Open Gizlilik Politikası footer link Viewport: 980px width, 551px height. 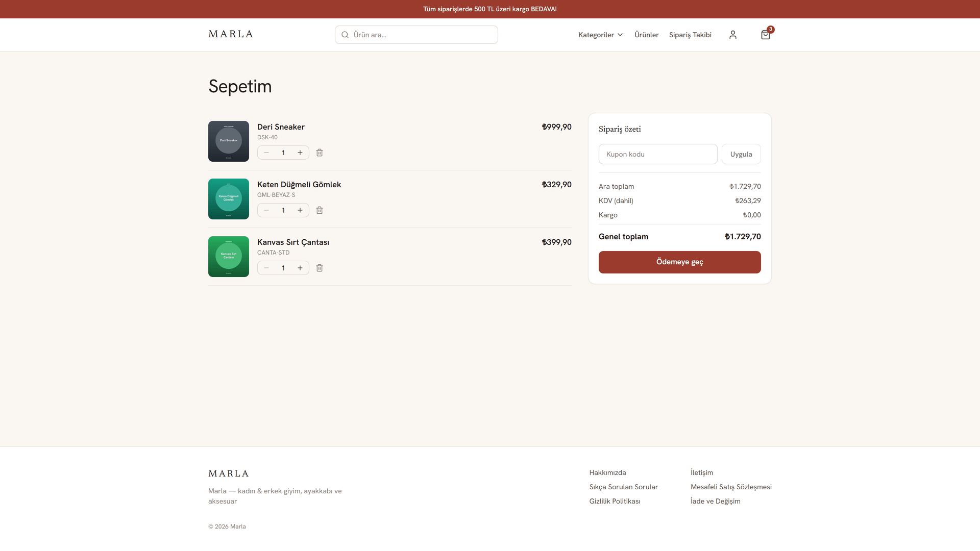[615, 502]
